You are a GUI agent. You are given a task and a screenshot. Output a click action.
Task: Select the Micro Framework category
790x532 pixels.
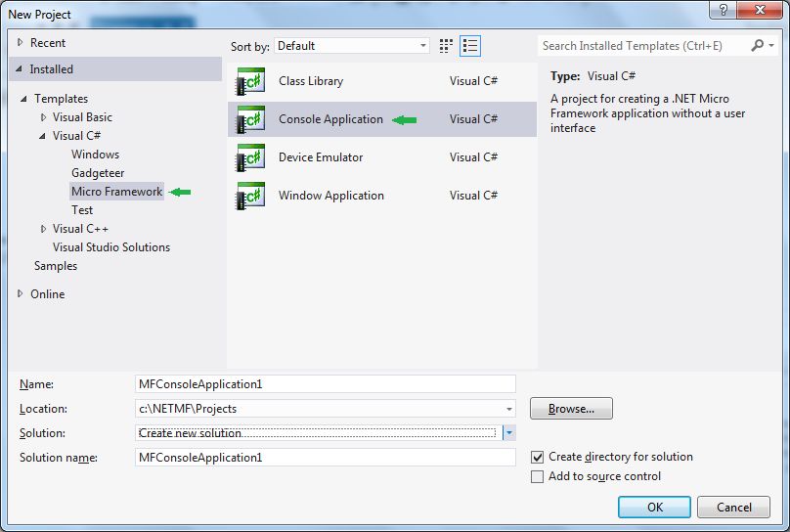coord(117,192)
